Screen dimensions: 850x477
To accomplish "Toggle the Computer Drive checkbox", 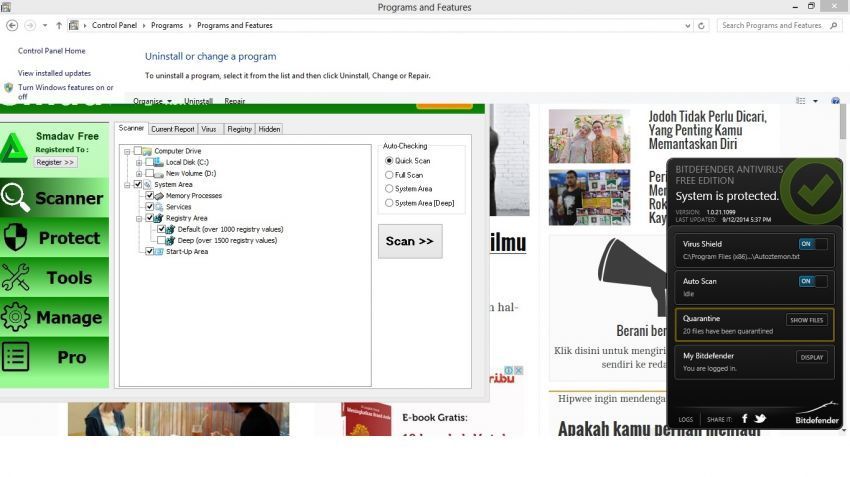I will click(138, 151).
